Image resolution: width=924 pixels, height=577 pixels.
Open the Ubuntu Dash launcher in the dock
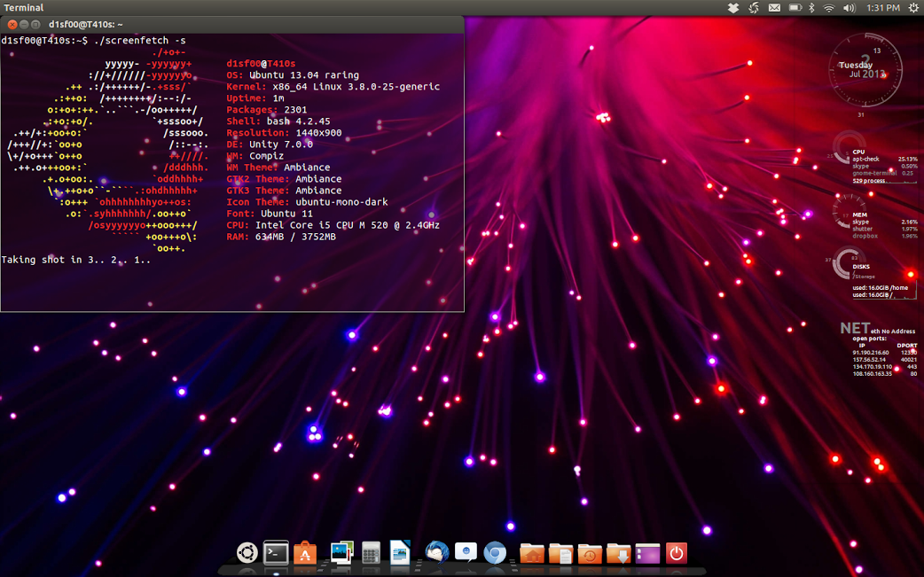coord(247,552)
